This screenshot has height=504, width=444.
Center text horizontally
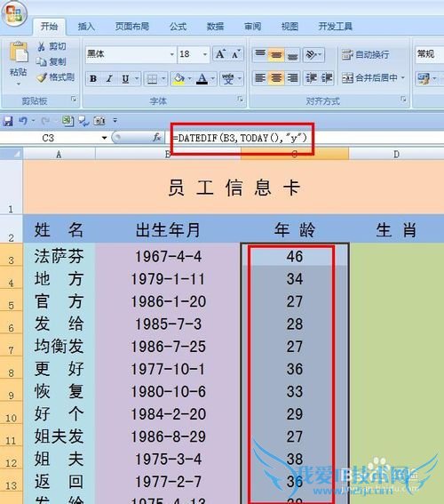click(276, 78)
